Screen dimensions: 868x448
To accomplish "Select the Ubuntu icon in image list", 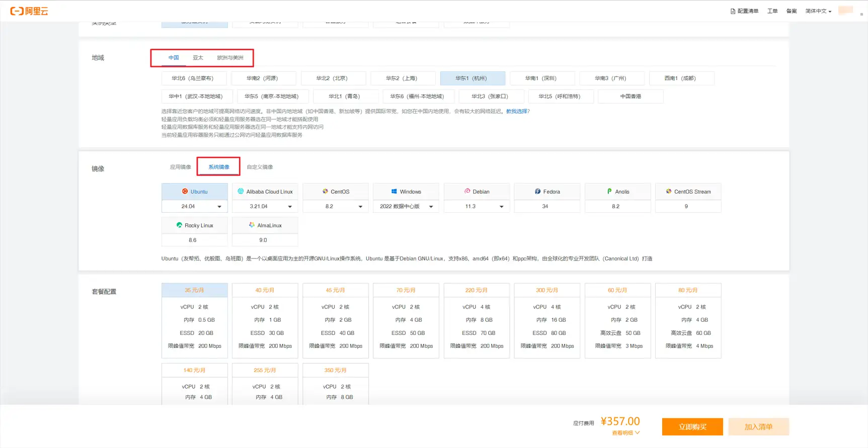I will [185, 192].
